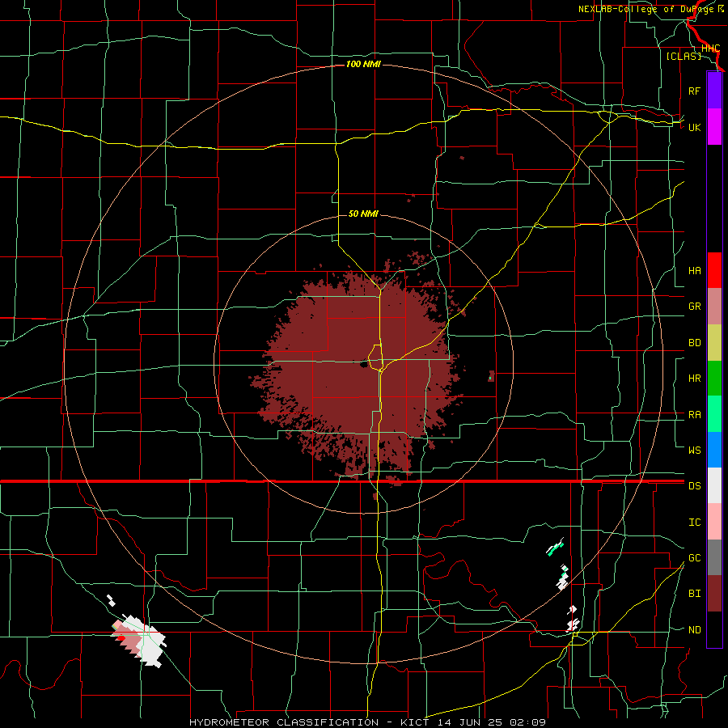
Task: Click the BI legend label
Action: pyautogui.click(x=694, y=594)
